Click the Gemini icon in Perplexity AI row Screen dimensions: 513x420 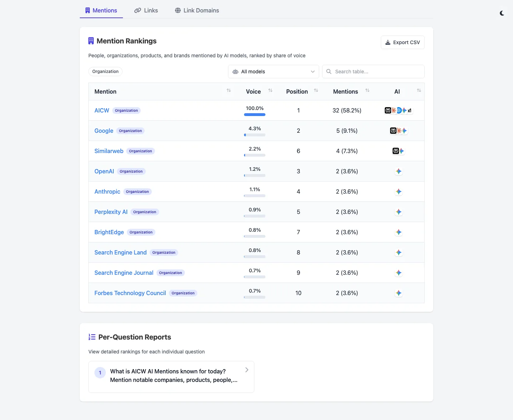(399, 212)
